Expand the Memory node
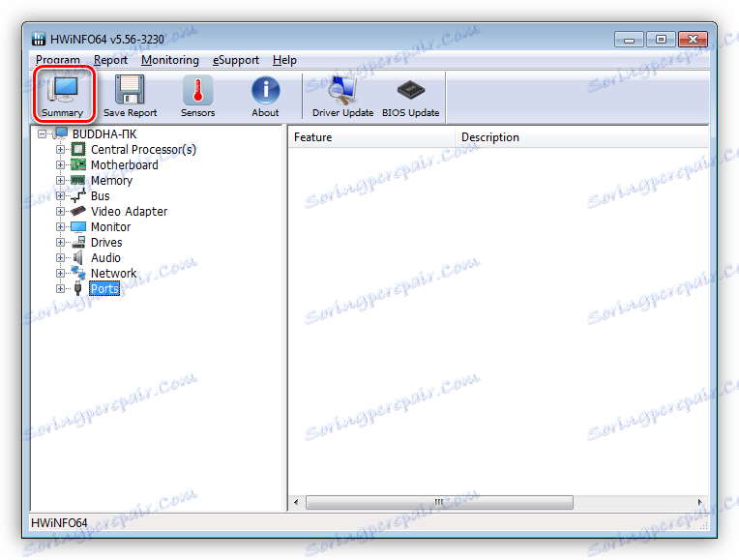The height and width of the screenshot is (560, 739). click(x=60, y=180)
